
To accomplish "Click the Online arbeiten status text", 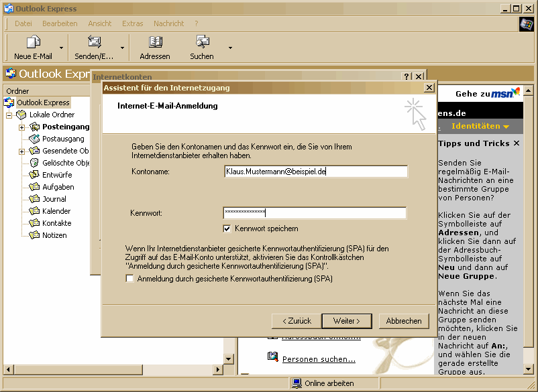I will [329, 383].
